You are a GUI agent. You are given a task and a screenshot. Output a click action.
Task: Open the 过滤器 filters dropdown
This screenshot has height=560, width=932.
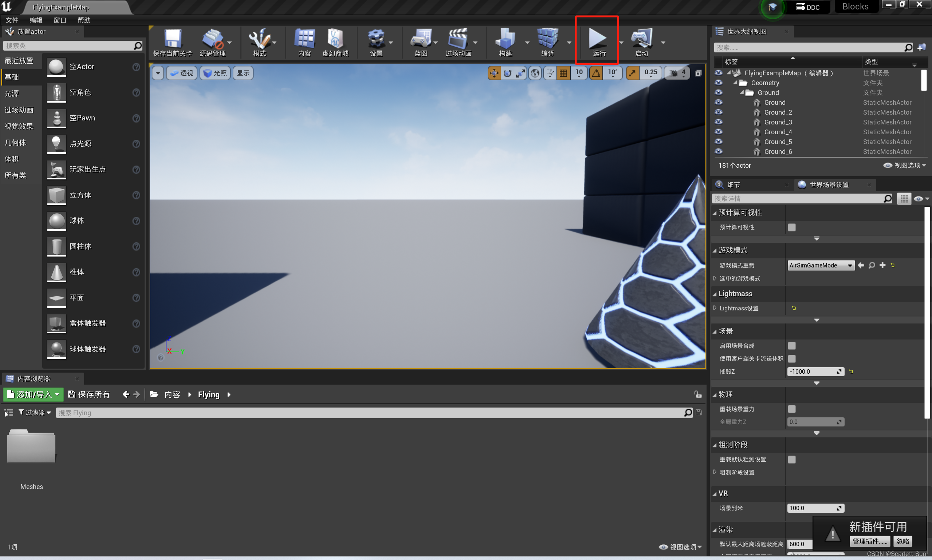coord(35,413)
